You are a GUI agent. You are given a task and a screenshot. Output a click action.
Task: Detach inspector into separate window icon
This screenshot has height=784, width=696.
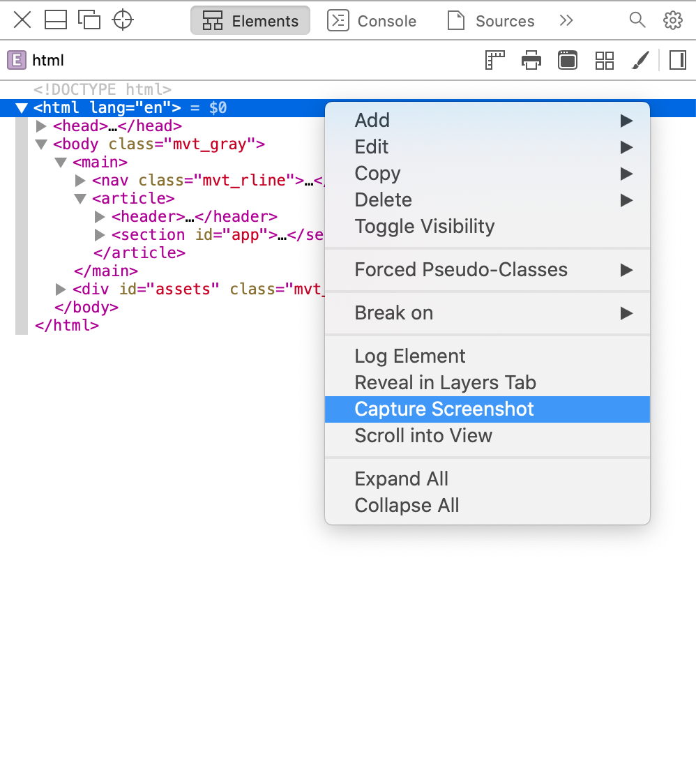(89, 20)
